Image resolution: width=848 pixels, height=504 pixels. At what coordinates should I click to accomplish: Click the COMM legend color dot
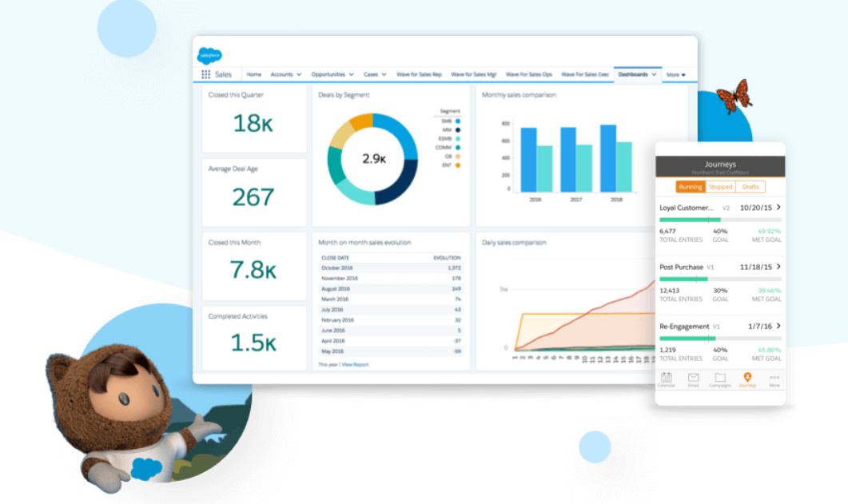[x=457, y=148]
